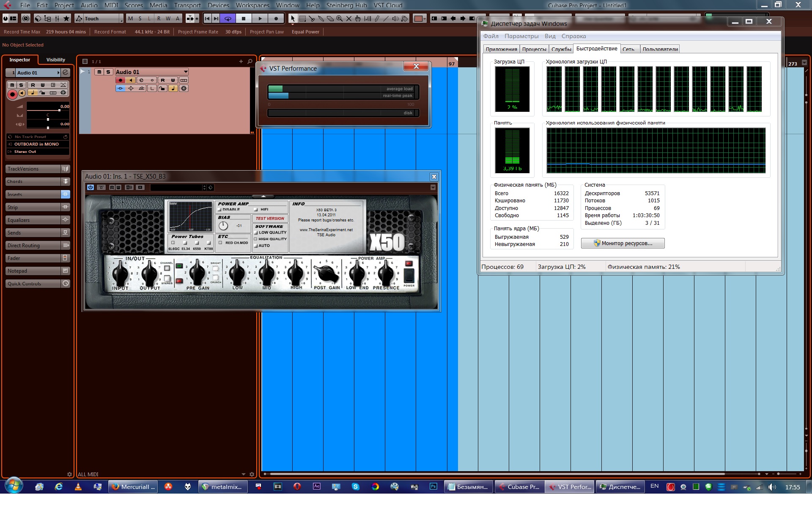This screenshot has width=812, height=508.
Task: Select the Range Selection tool
Action: (x=302, y=19)
